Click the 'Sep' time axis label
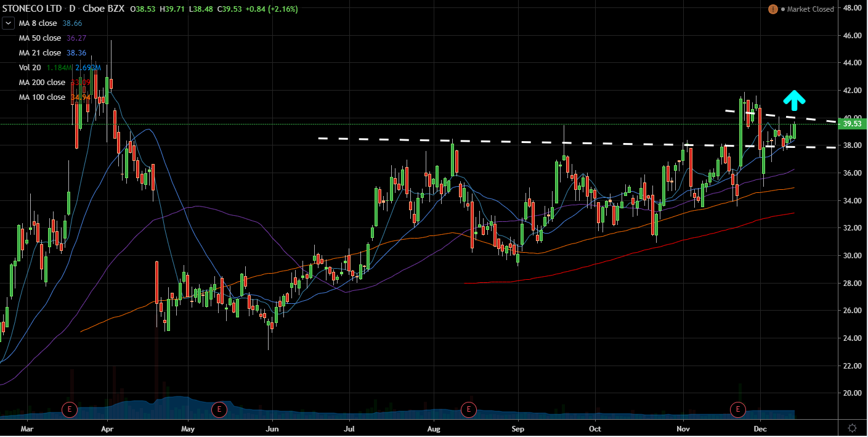The height and width of the screenshot is (437, 868). 518,428
